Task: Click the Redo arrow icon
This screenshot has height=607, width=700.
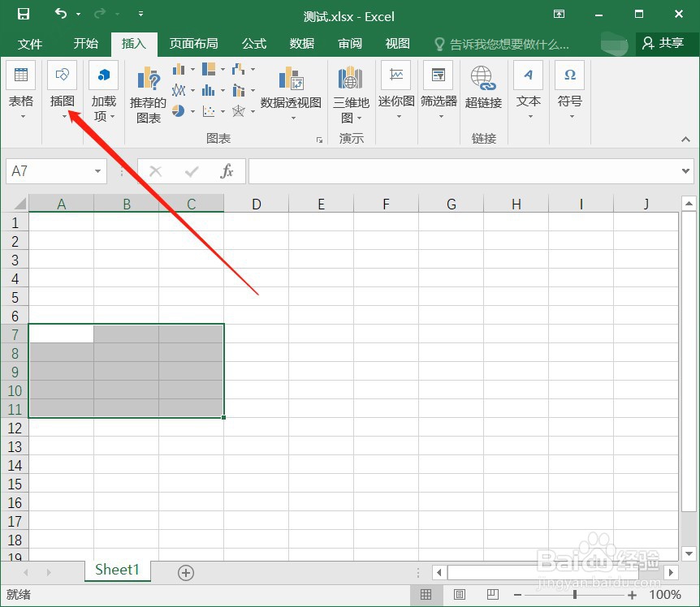Action: pos(100,14)
